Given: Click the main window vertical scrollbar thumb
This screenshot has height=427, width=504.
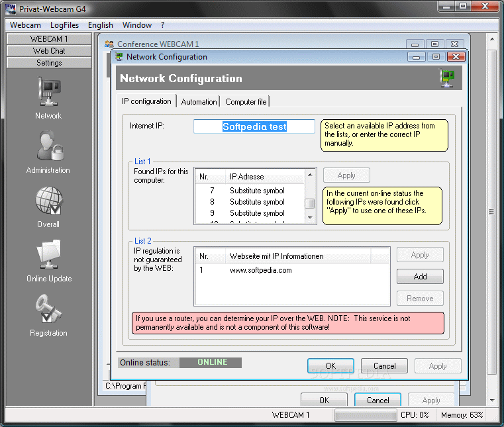Looking at the screenshot, I should [x=492, y=211].
